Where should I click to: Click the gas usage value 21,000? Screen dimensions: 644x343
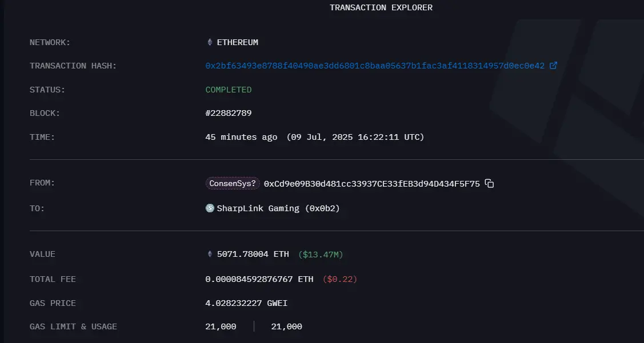pos(286,326)
